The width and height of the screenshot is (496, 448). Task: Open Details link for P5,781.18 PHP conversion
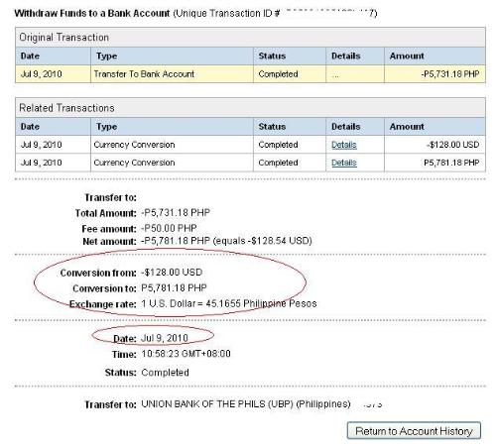tap(344, 163)
